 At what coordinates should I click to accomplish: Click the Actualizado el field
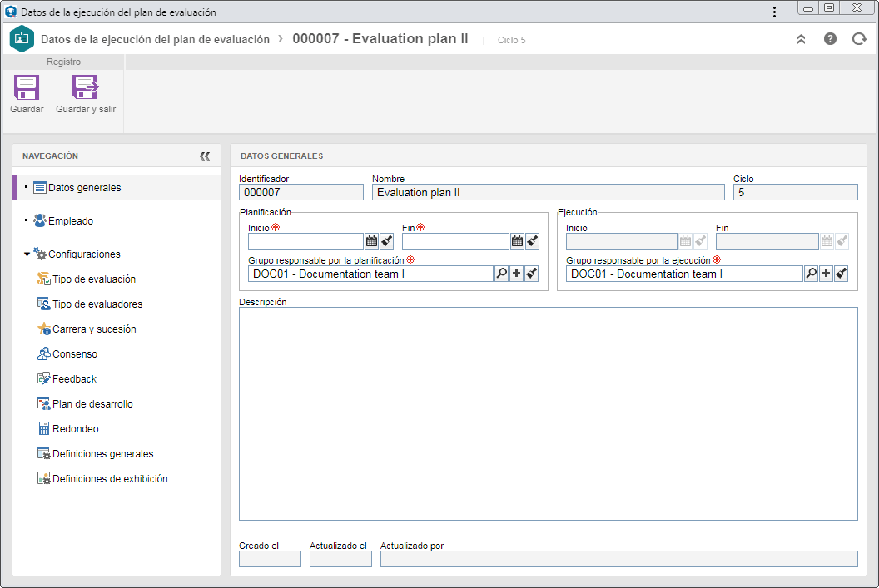[x=340, y=559]
